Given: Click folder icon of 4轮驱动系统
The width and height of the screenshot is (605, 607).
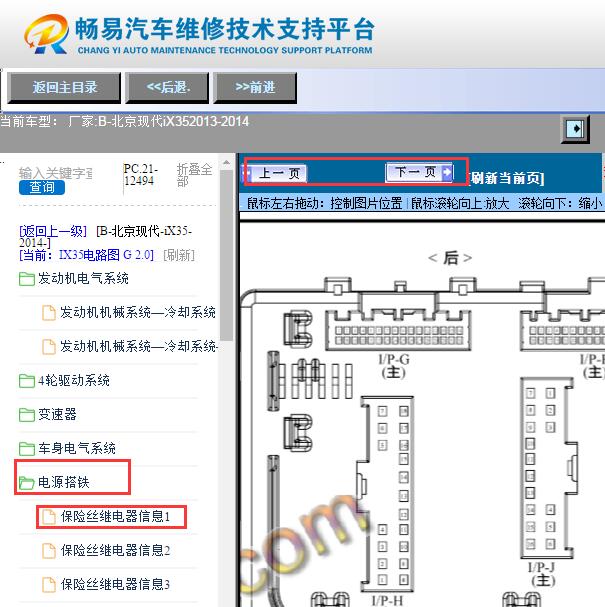Looking at the screenshot, I should point(27,381).
